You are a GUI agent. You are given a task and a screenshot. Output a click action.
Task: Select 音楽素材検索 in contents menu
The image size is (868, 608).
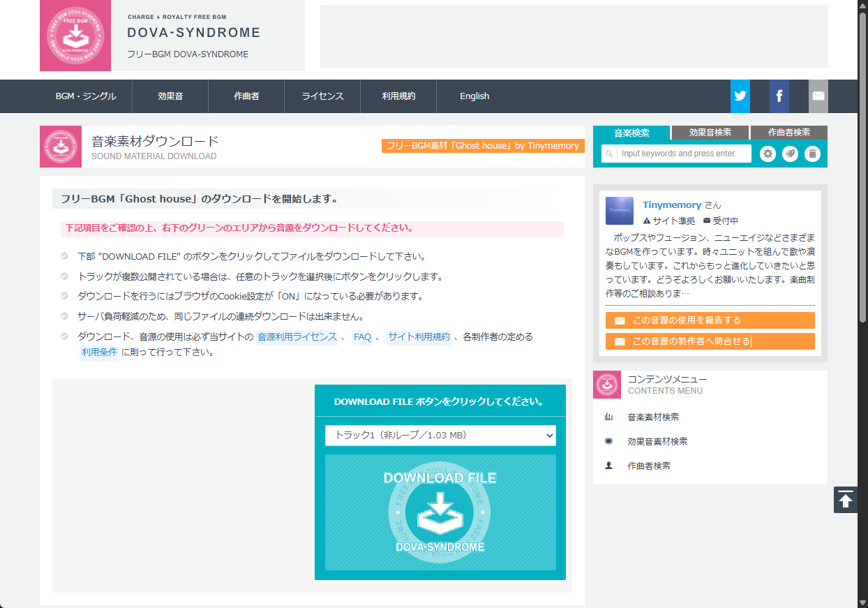click(652, 417)
